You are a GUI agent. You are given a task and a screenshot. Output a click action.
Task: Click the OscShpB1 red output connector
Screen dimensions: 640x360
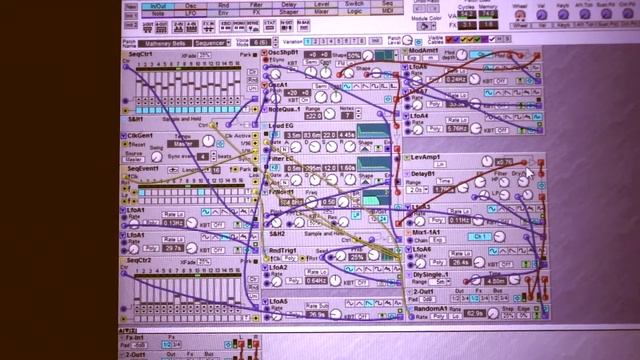tap(396, 75)
